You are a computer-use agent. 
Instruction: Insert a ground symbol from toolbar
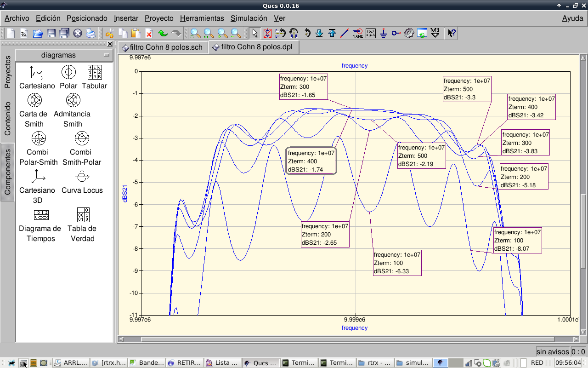(384, 33)
